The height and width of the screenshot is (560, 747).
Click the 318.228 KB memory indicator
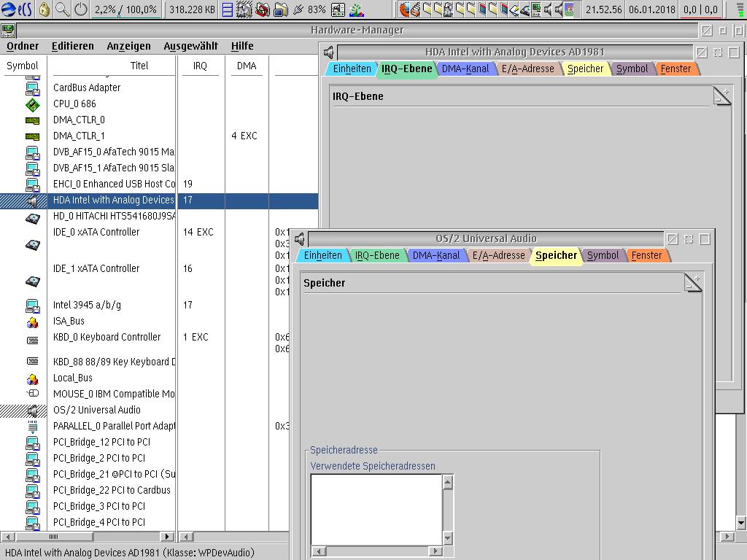(192, 9)
